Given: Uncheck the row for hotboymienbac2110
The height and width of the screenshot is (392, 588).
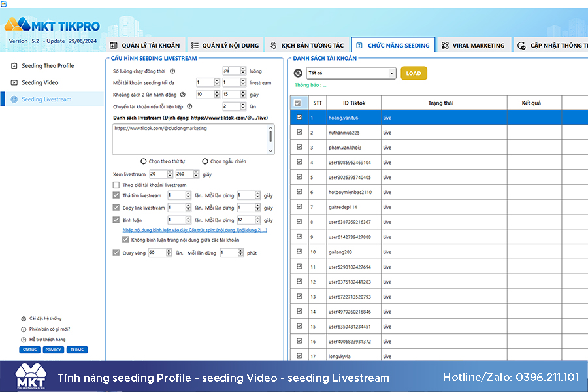Looking at the screenshot, I should pyautogui.click(x=299, y=191).
